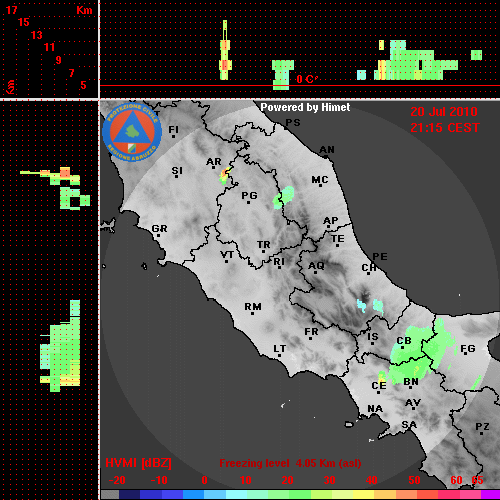Select the PG city label on the map
This screenshot has height=500, width=500.
point(249,195)
